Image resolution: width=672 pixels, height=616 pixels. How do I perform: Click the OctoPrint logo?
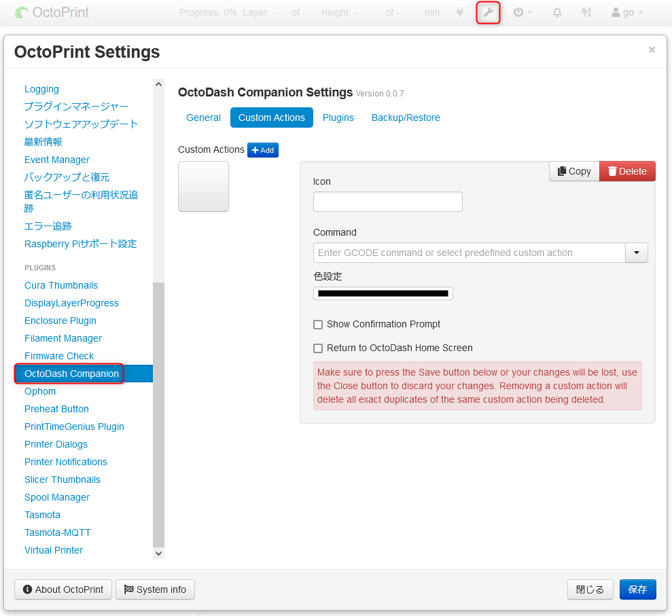tap(52, 12)
